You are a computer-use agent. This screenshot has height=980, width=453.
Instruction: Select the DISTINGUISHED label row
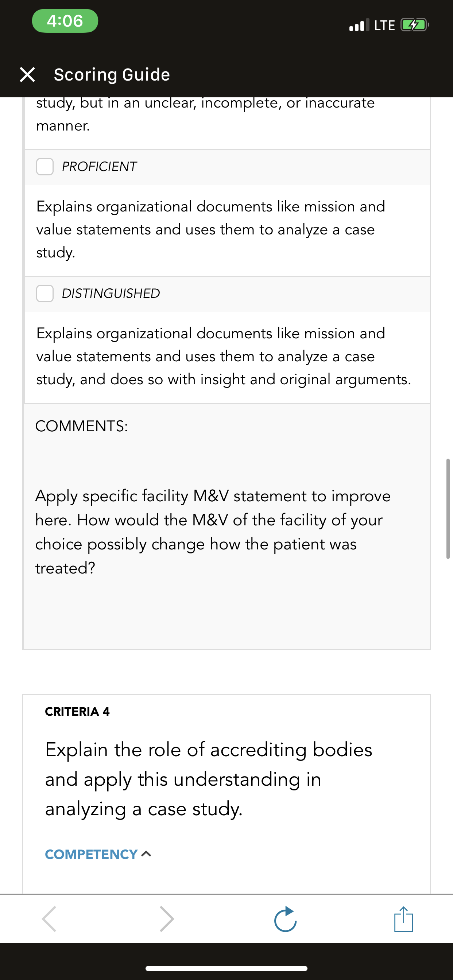tap(228, 294)
